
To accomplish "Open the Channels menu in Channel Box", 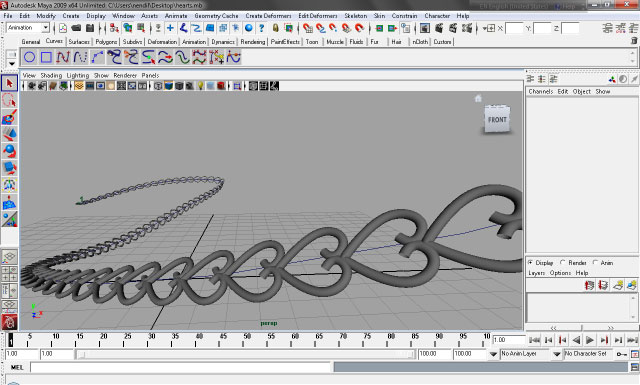I will pos(540,91).
